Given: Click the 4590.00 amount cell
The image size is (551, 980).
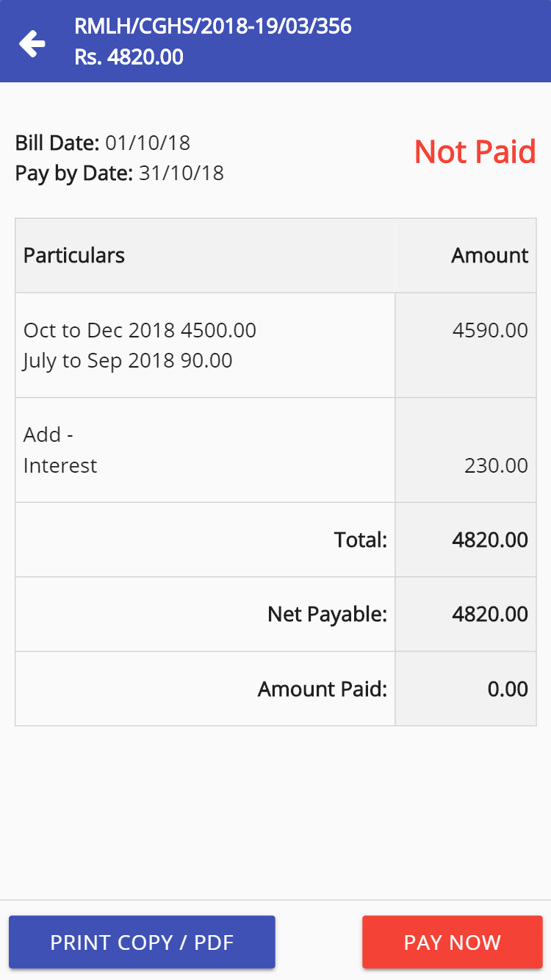Looking at the screenshot, I should (490, 330).
